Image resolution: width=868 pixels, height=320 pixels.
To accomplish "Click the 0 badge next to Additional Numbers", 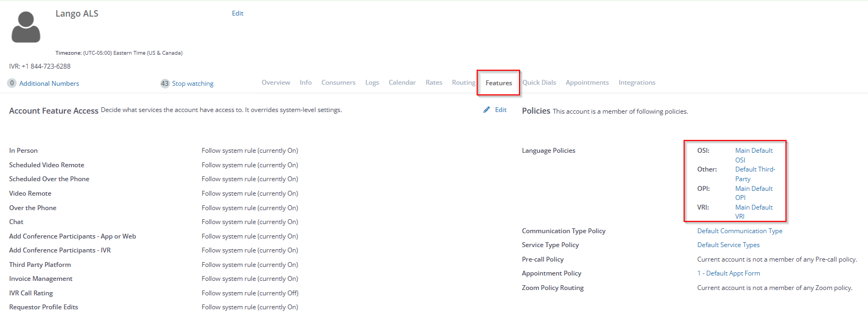I will click(12, 84).
